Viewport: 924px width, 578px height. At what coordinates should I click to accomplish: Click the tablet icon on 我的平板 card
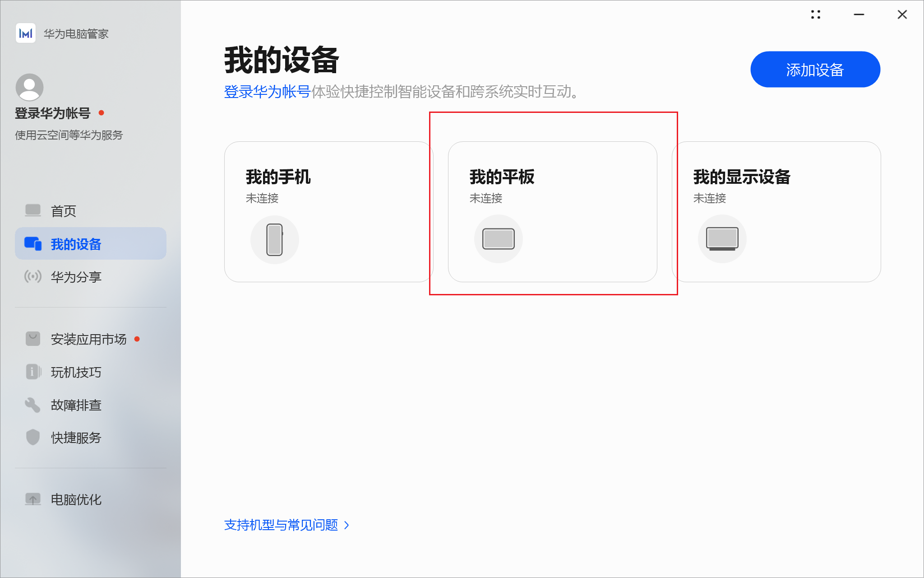click(498, 238)
